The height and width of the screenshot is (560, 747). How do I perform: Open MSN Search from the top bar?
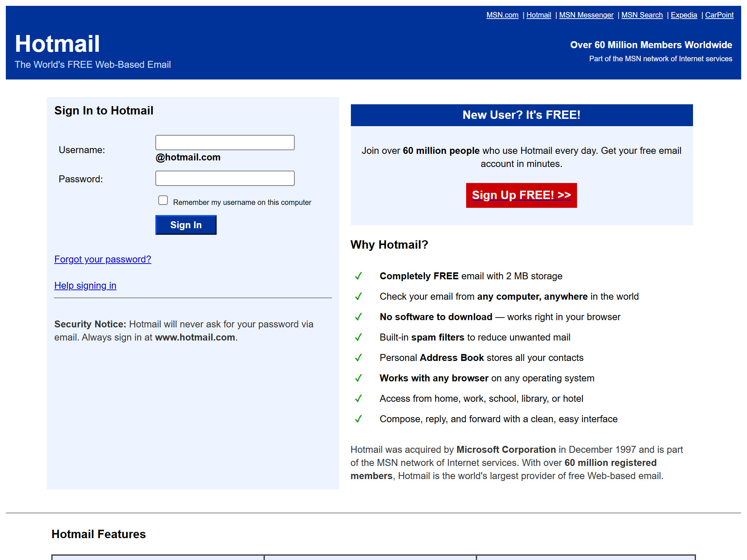coord(642,15)
